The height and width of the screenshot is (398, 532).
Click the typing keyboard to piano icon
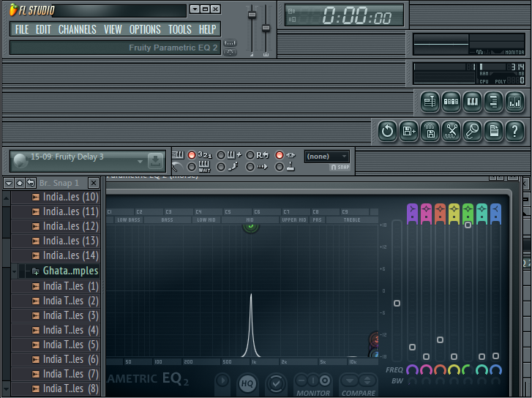[178, 155]
